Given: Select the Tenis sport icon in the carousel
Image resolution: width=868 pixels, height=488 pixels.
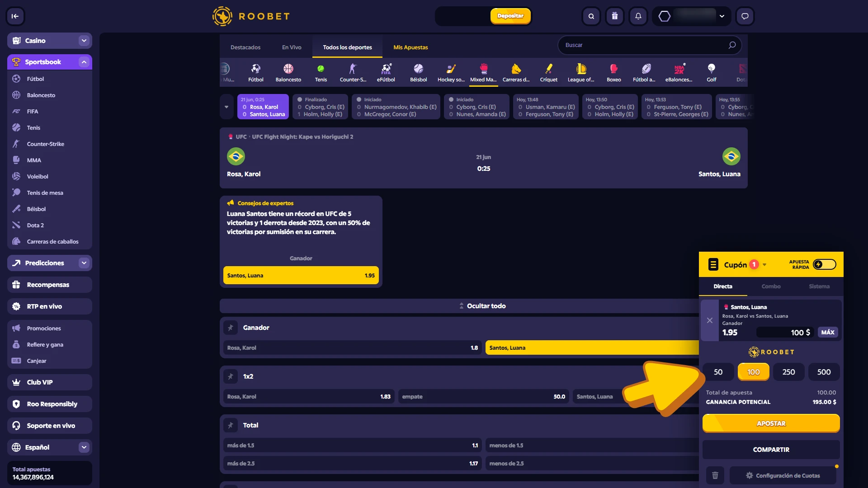Looking at the screenshot, I should coord(321,73).
